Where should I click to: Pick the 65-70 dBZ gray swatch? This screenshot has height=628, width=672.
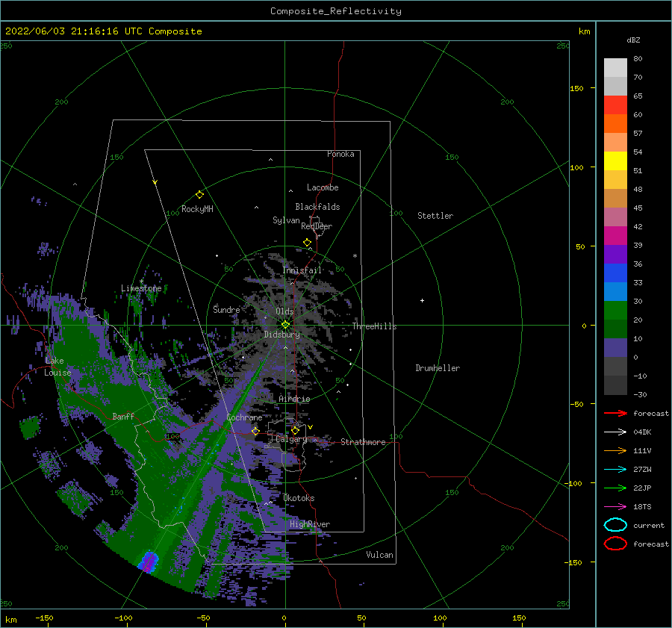tap(615, 86)
